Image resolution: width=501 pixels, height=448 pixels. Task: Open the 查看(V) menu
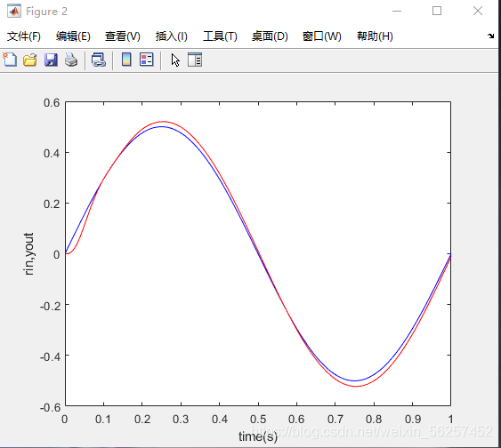pyautogui.click(x=123, y=36)
